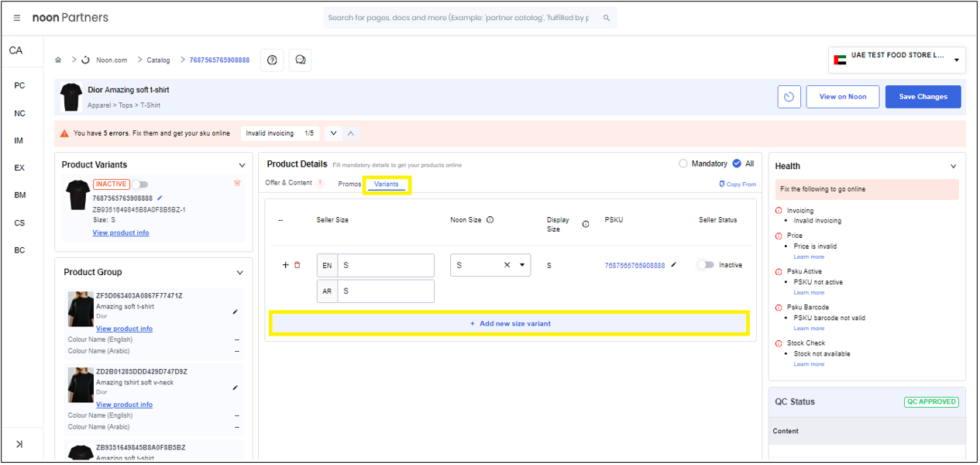Open the UAE TEST FOOD STORE dropdown
The image size is (980, 465).
897,60
